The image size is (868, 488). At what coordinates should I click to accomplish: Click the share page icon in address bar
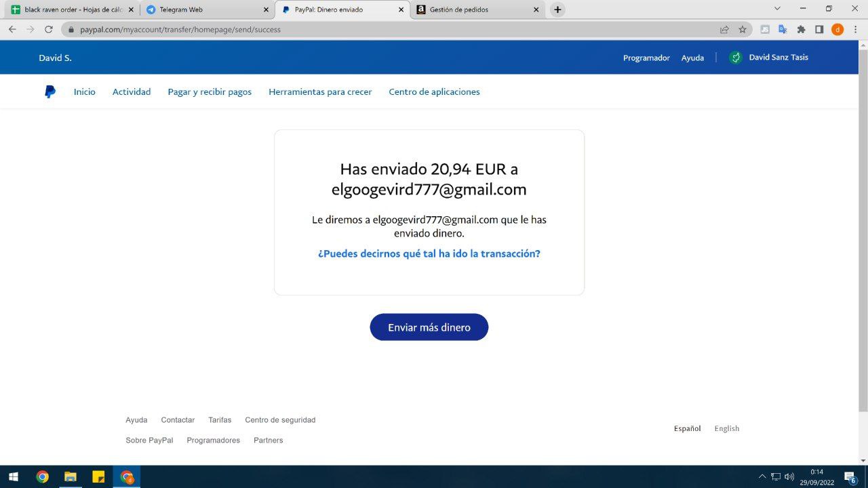[724, 29]
